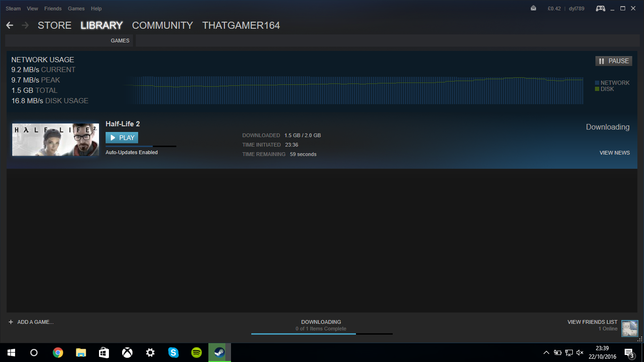
Task: Click the network usage graph
Action: click(x=355, y=90)
